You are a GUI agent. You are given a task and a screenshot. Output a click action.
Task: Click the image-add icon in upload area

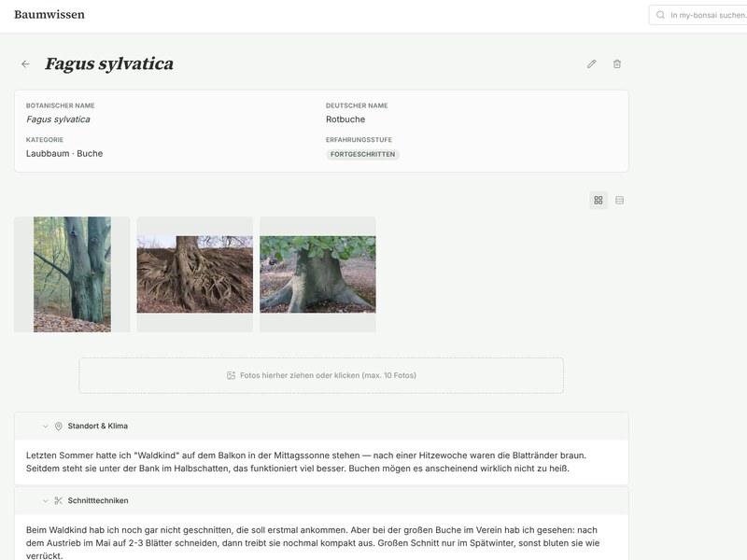pyautogui.click(x=231, y=375)
